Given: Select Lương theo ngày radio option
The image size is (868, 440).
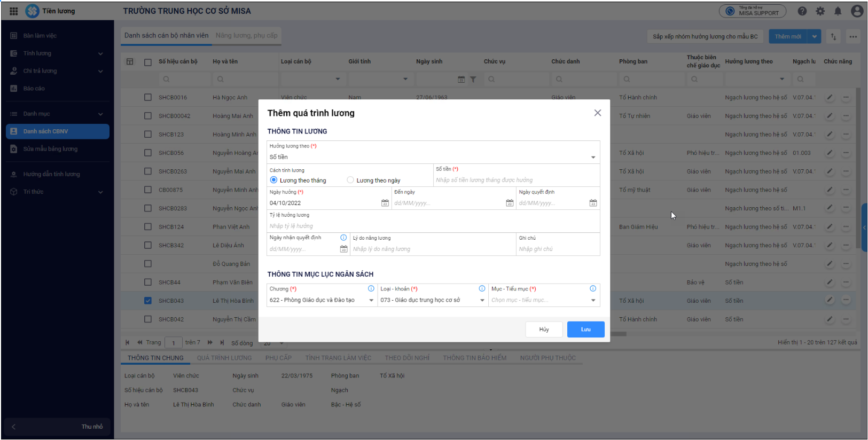Looking at the screenshot, I should click(350, 180).
